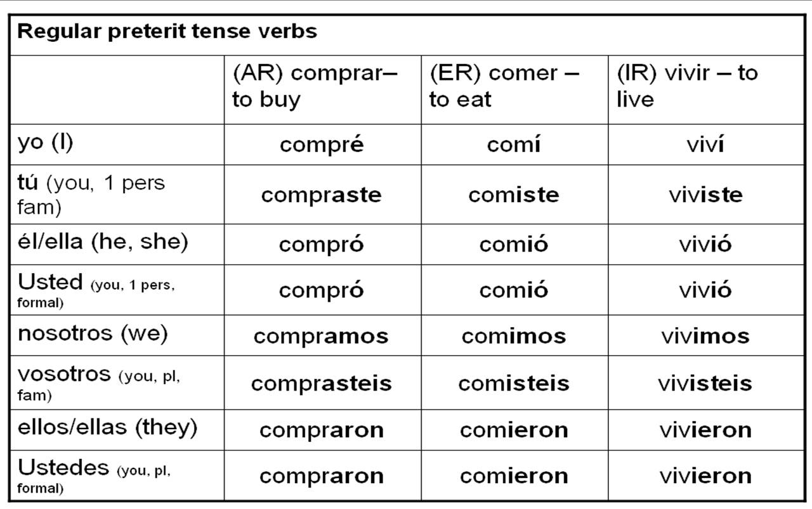Click the word 'comisteis'
The width and height of the screenshot is (812, 509).
(x=514, y=383)
